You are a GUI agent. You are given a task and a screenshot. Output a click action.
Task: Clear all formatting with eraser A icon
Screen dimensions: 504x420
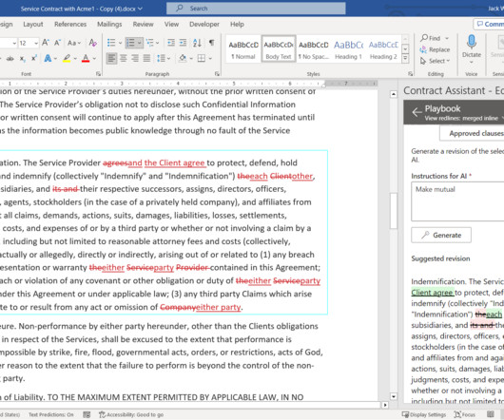(93, 43)
